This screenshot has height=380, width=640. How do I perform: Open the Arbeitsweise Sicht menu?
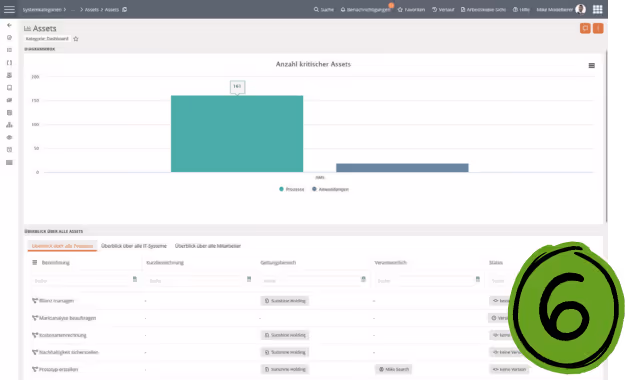pyautogui.click(x=483, y=9)
